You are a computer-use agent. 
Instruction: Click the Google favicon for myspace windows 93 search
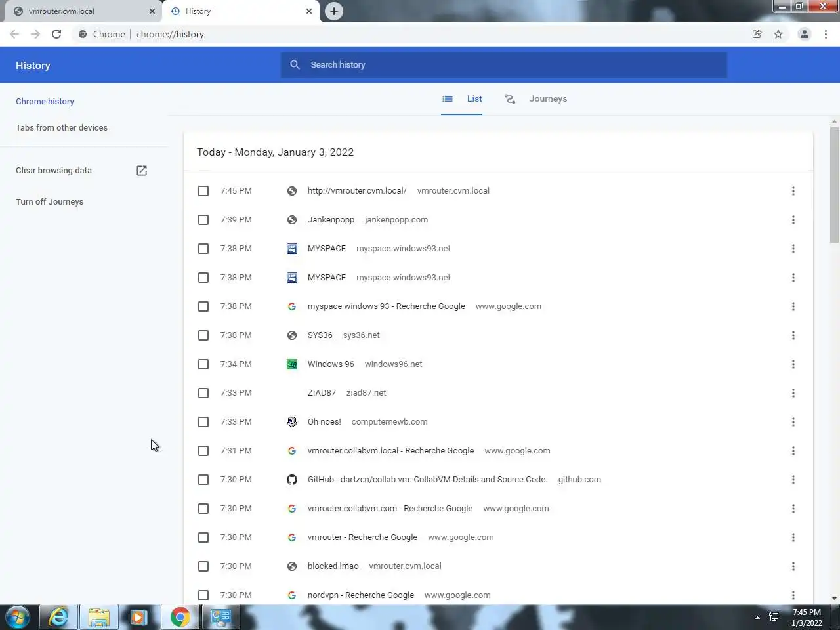292,306
